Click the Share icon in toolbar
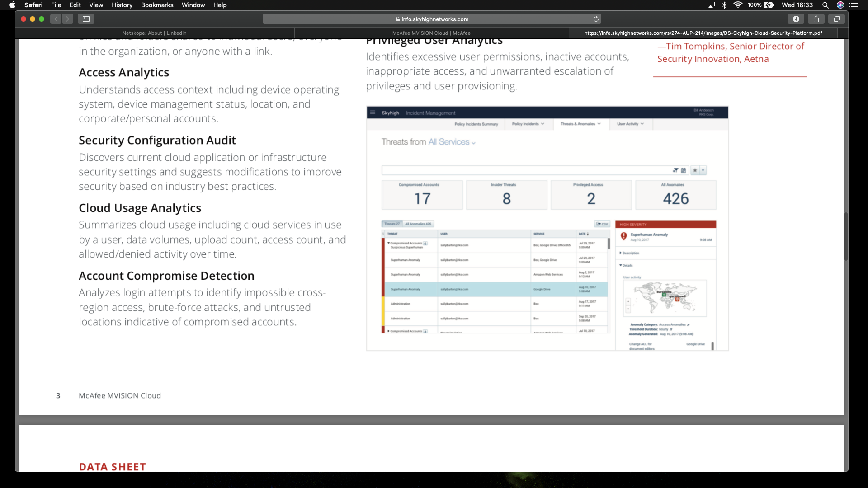The width and height of the screenshot is (868, 488). (x=816, y=19)
